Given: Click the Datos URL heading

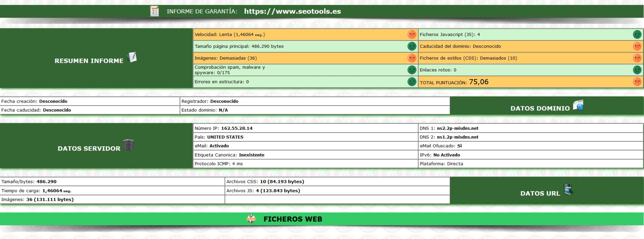Looking at the screenshot, I should tap(540, 193).
